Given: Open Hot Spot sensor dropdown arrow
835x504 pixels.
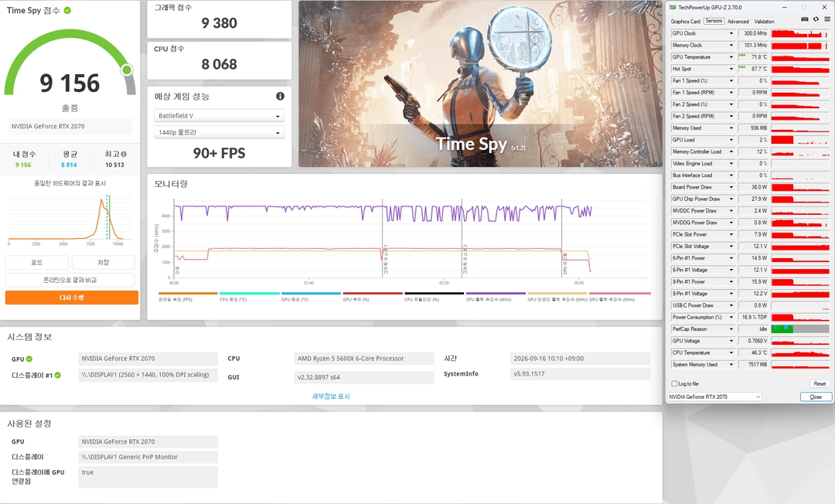Looking at the screenshot, I should (731, 69).
